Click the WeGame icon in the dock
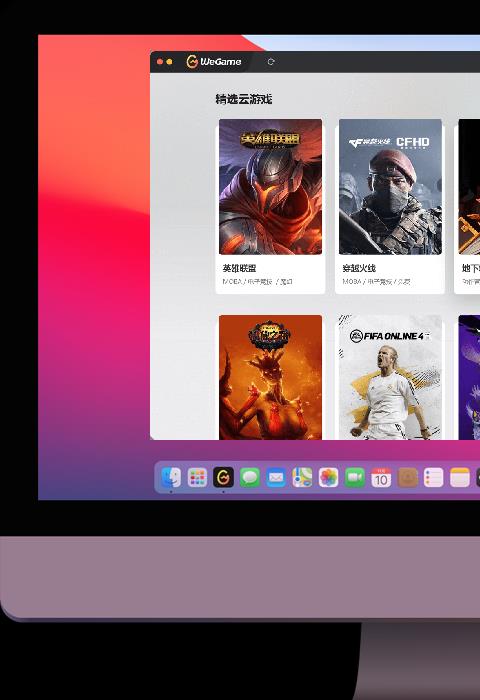The height and width of the screenshot is (700, 480). [x=223, y=477]
